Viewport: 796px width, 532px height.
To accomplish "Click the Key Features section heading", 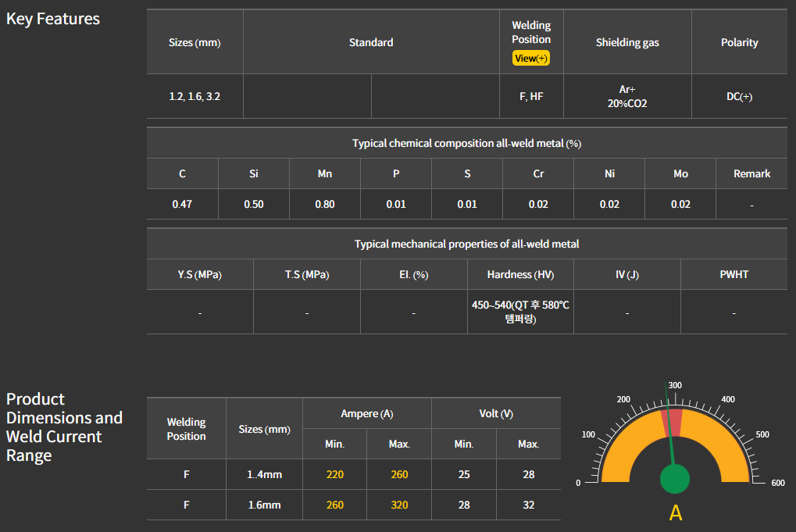I will coord(53,19).
